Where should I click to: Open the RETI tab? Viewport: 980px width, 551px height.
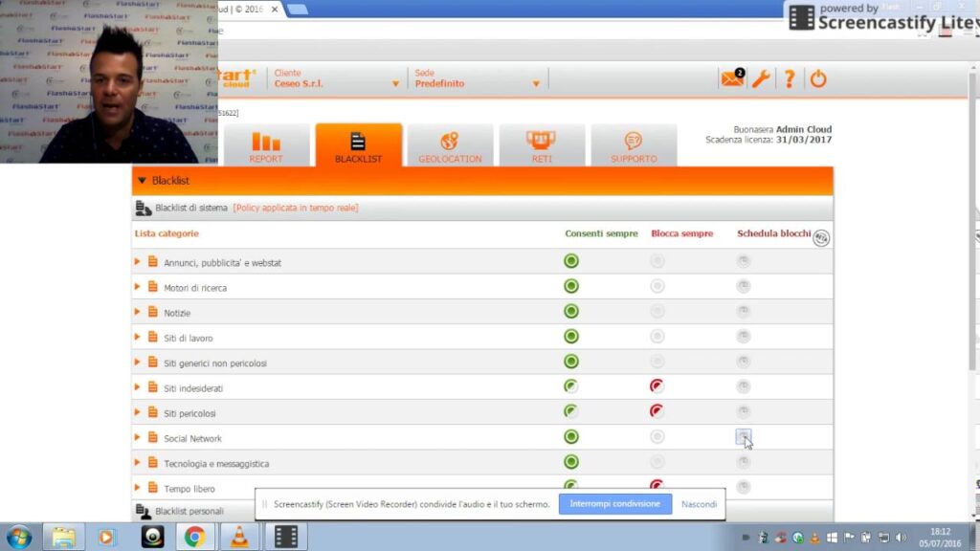click(x=542, y=145)
